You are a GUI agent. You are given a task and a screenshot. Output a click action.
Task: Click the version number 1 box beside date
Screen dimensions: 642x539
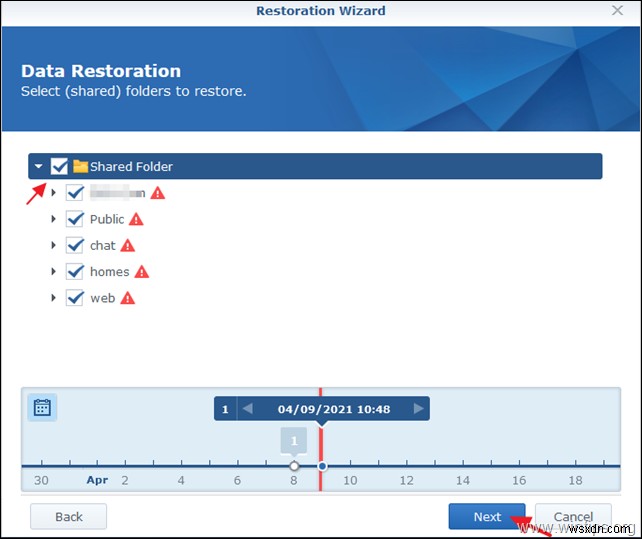coord(225,409)
